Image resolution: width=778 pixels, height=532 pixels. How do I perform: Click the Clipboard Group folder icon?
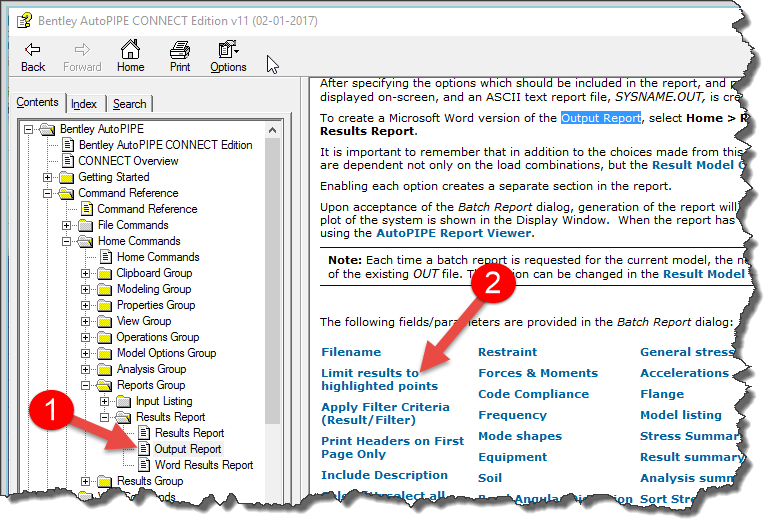pyautogui.click(x=104, y=273)
